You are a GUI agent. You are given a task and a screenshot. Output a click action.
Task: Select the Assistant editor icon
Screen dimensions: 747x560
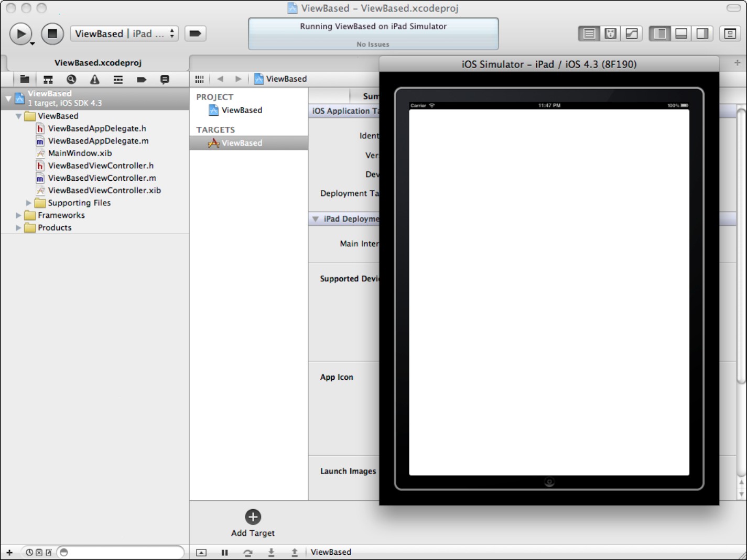(x=610, y=34)
